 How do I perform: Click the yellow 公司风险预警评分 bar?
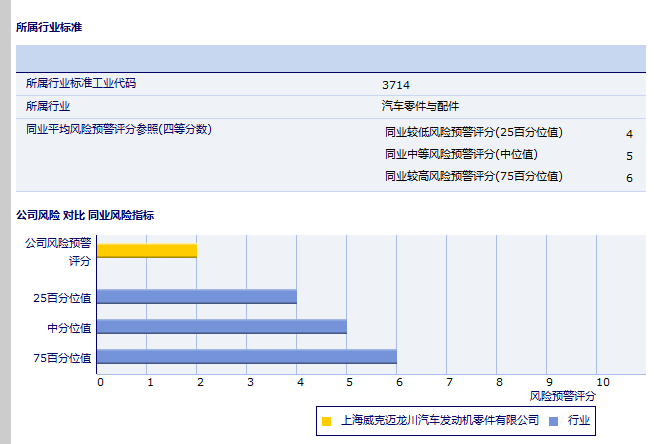coord(147,250)
